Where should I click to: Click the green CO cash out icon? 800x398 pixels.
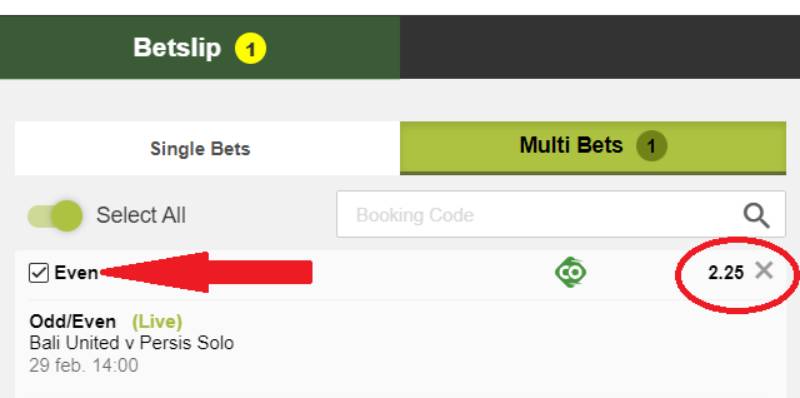[570, 272]
